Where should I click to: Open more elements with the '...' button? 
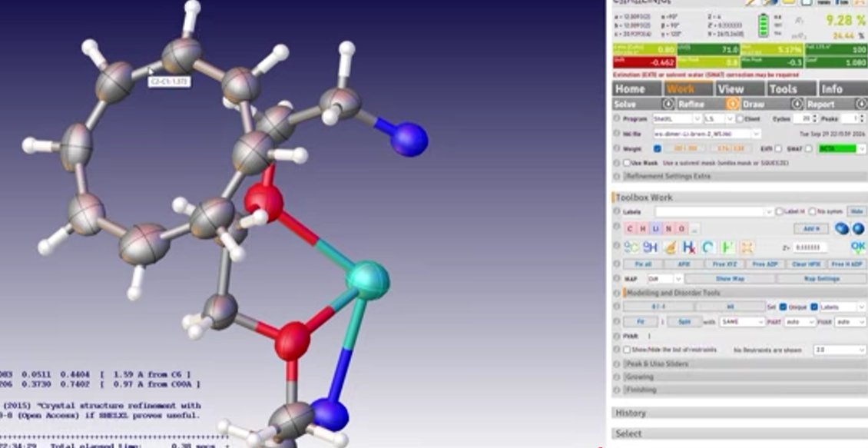[x=694, y=229]
